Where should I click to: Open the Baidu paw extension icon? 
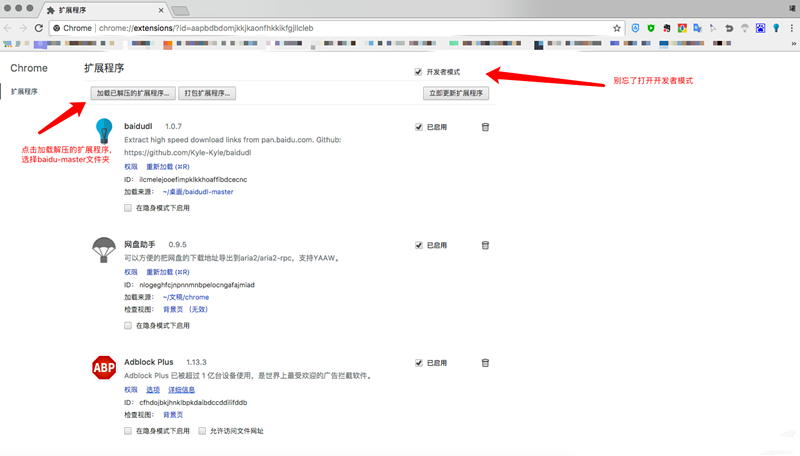[761, 28]
